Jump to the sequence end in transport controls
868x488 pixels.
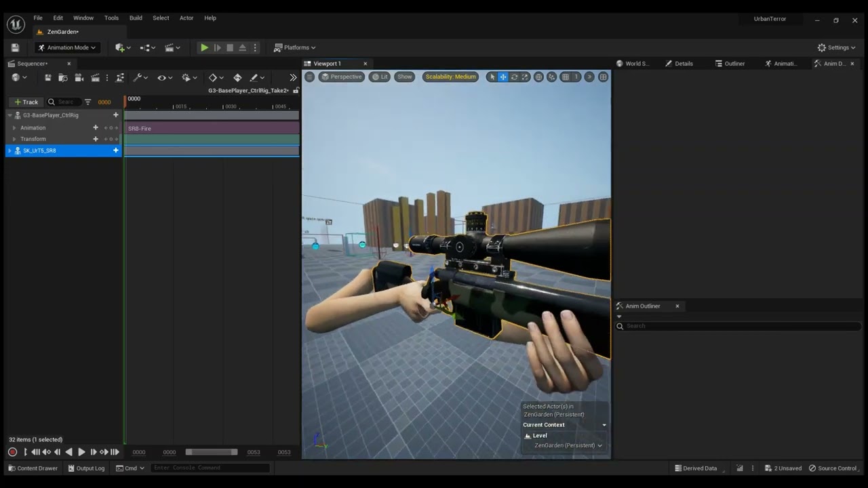(115, 452)
